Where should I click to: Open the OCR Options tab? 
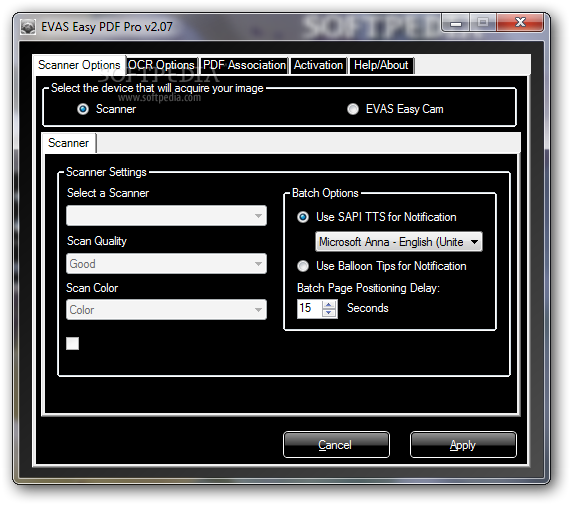[162, 66]
